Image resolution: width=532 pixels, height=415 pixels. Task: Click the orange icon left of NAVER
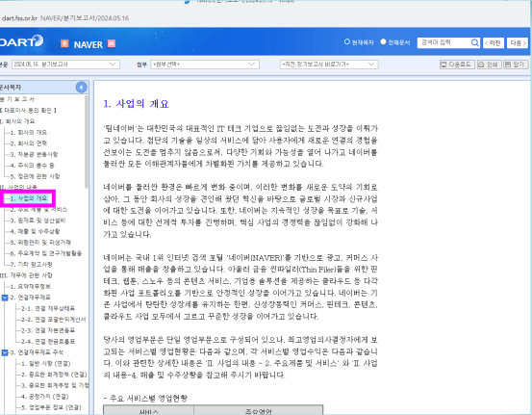(x=64, y=43)
